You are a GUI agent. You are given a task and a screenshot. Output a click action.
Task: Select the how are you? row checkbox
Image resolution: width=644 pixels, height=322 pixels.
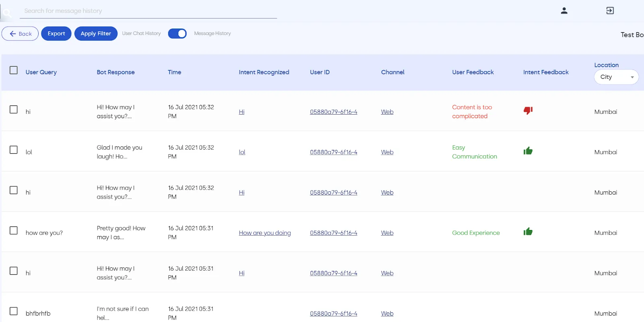coord(14,231)
